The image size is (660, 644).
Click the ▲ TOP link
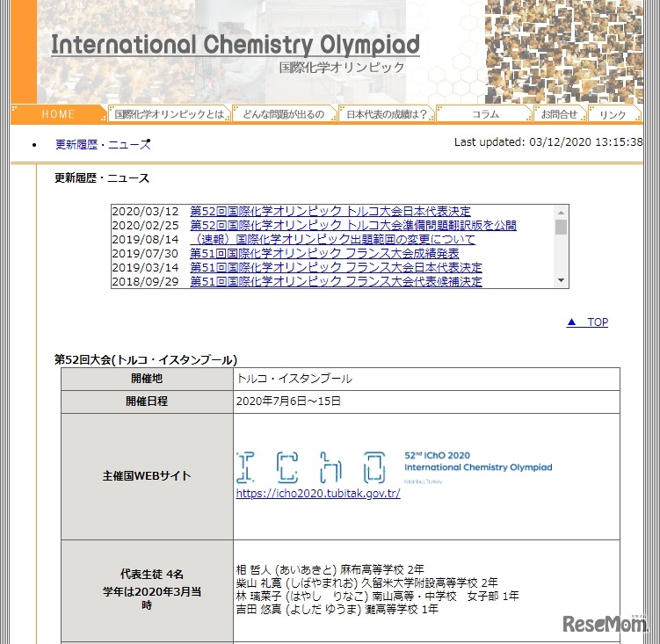(587, 322)
